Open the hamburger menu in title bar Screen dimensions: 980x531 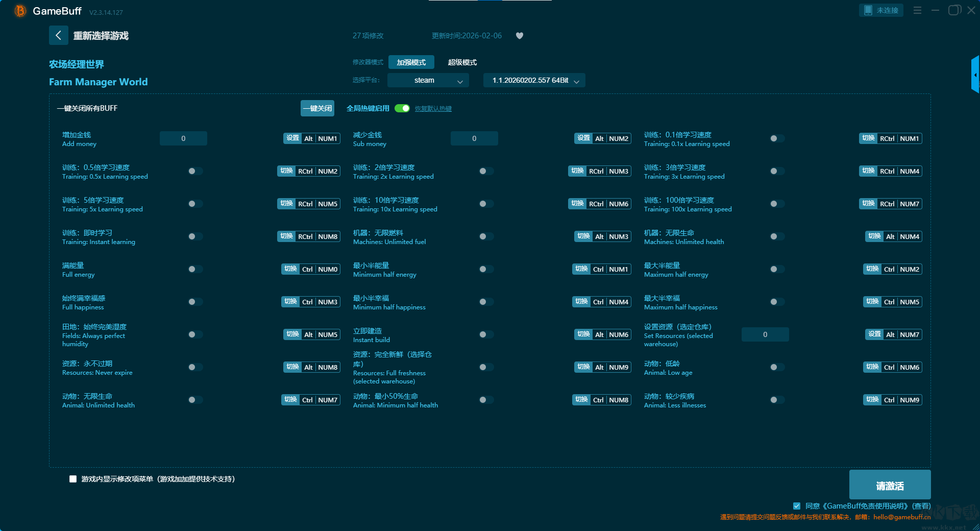tap(917, 10)
